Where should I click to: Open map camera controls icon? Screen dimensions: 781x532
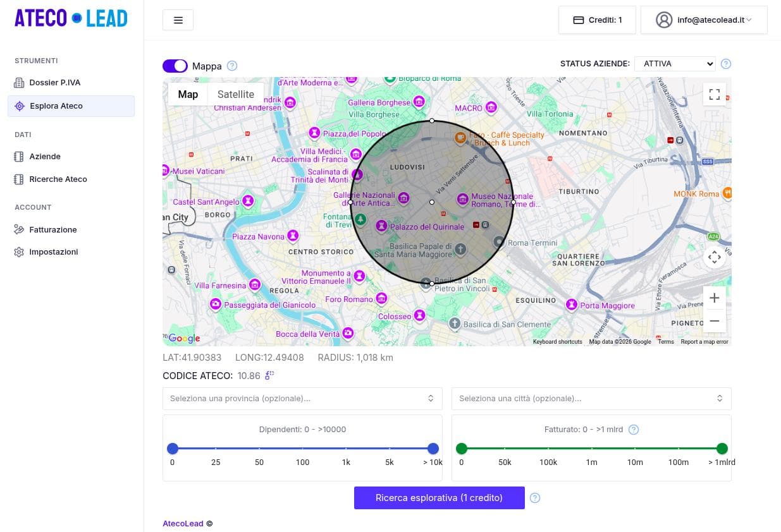point(714,257)
